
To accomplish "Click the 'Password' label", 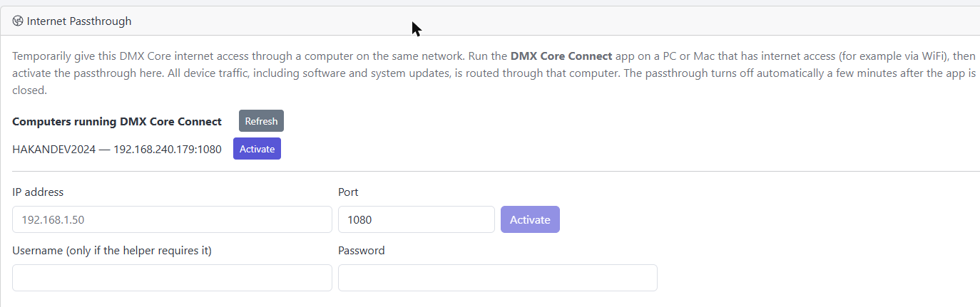I will pyautogui.click(x=362, y=251).
